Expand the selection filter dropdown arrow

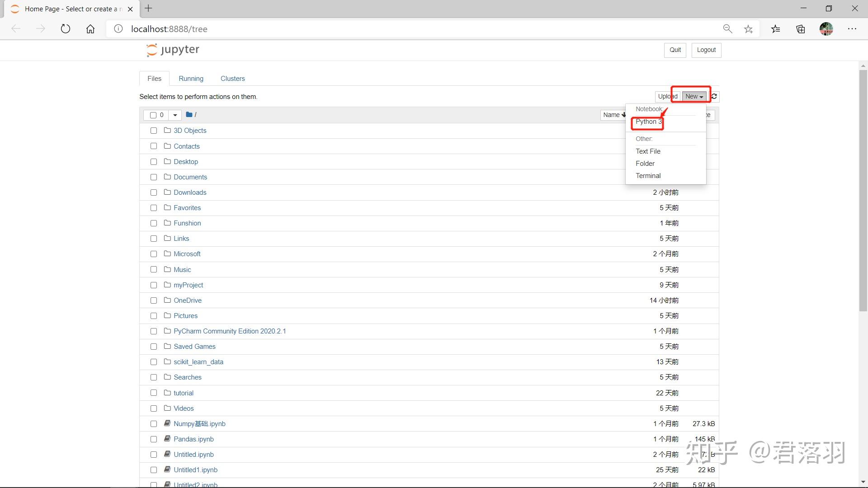pos(175,115)
